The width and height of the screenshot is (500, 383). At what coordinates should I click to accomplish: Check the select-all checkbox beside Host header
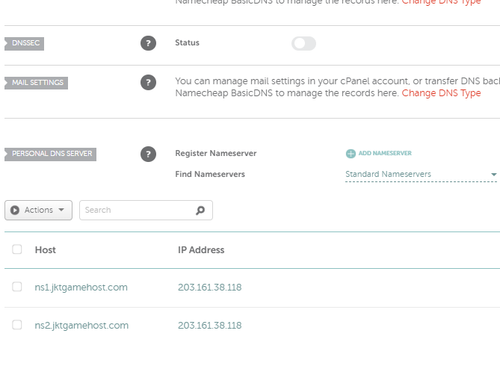17,249
